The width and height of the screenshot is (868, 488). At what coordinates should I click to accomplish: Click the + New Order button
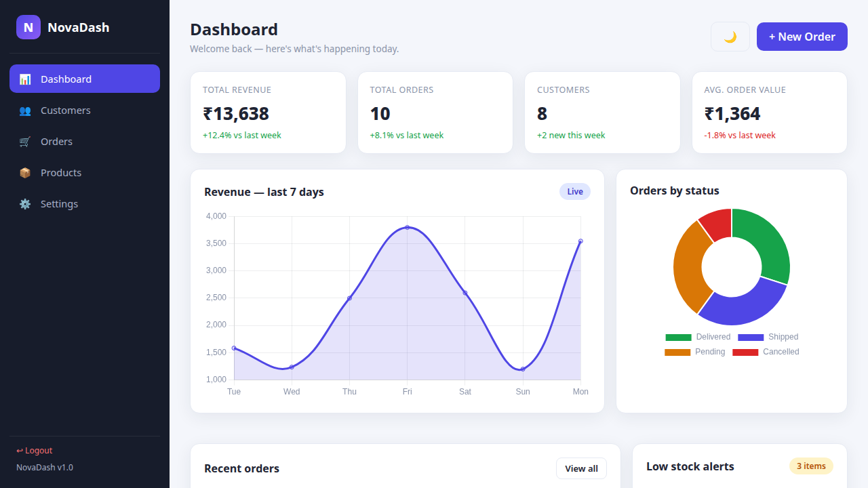802,37
